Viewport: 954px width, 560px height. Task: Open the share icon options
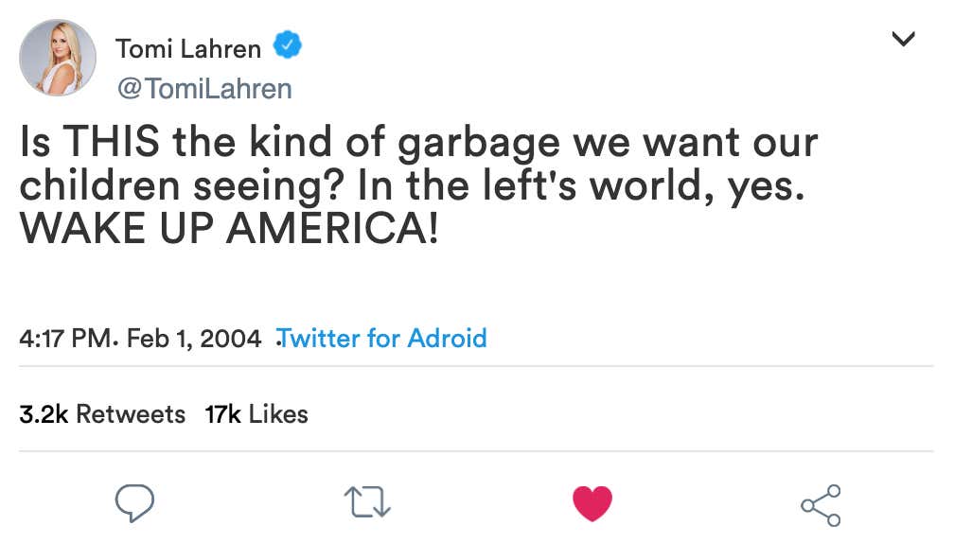point(821,504)
